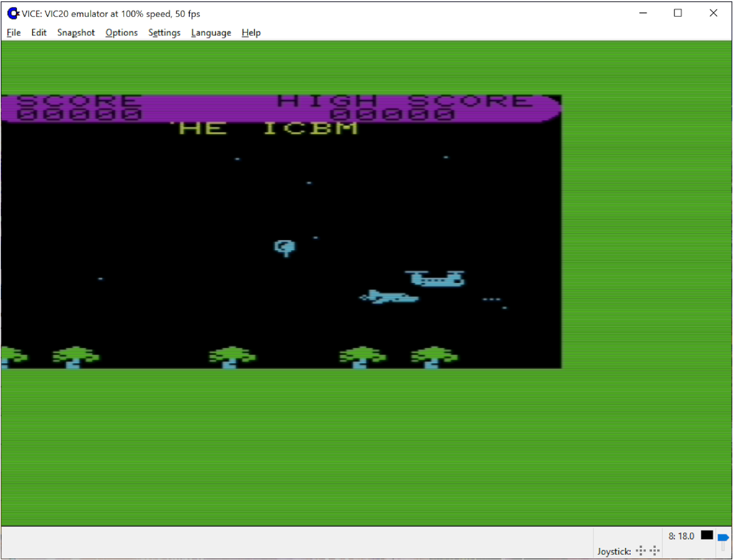Click the drive 8 LED indicator
This screenshot has width=733, height=560.
707,535
